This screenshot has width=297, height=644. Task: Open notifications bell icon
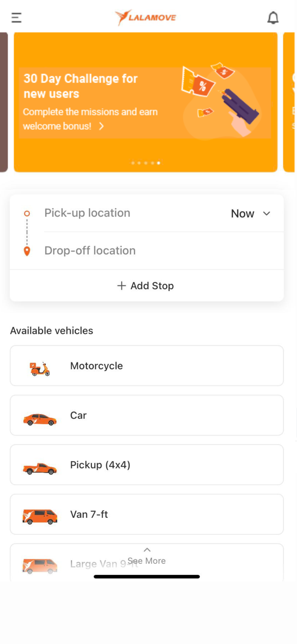click(x=273, y=18)
